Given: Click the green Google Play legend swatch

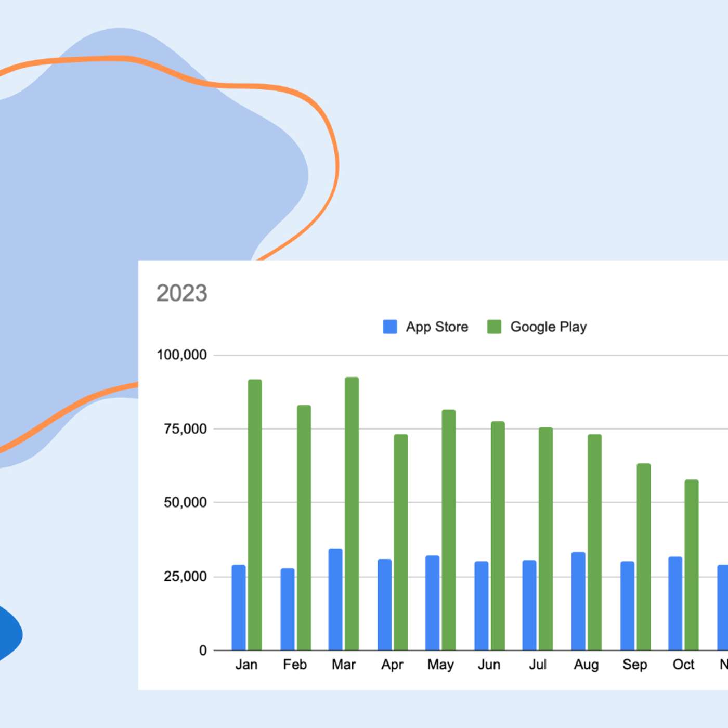Looking at the screenshot, I should coord(494,327).
